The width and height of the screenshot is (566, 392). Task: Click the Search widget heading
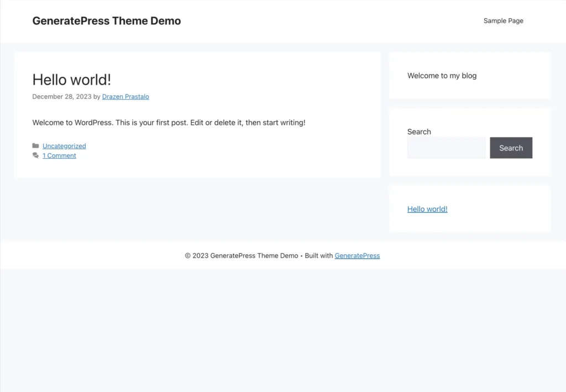click(x=419, y=132)
